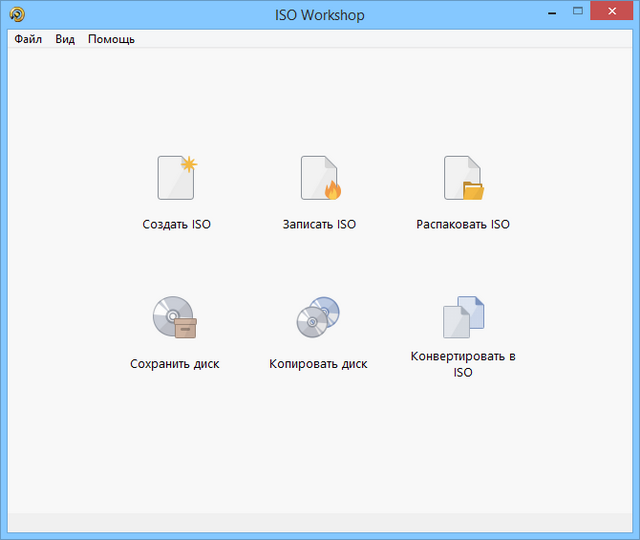Select the "Записать ISO" text label
The height and width of the screenshot is (540, 640).
point(319,225)
